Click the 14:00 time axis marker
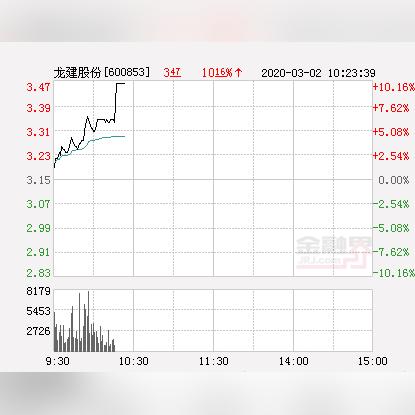415x415 pixels. [x=294, y=361]
